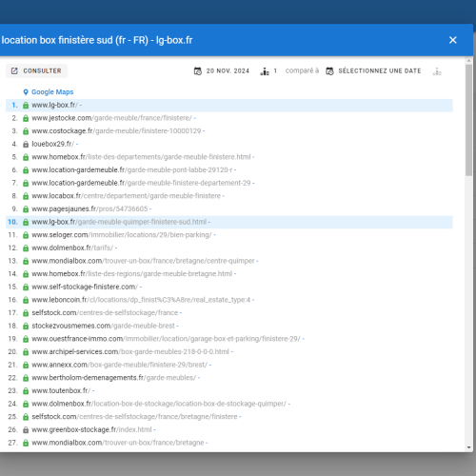The width and height of the screenshot is (476, 476).
Task: Open the 20 NOV. 2024 calendar icon
Action: 198,71
